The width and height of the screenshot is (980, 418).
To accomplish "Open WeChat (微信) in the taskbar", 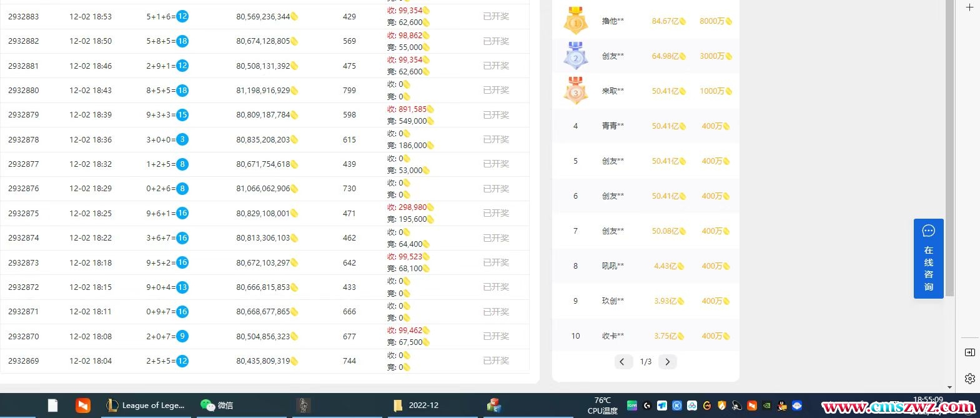I will pos(217,406).
